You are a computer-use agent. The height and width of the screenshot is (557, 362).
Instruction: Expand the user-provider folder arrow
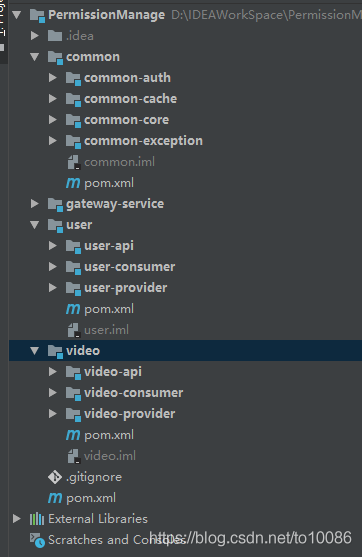point(53,287)
